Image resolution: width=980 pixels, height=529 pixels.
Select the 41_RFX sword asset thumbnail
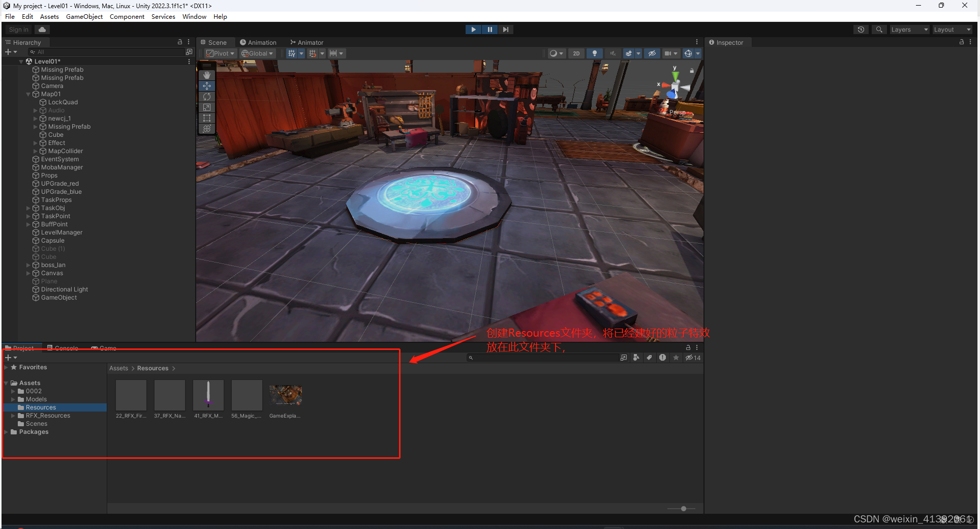[x=208, y=395]
